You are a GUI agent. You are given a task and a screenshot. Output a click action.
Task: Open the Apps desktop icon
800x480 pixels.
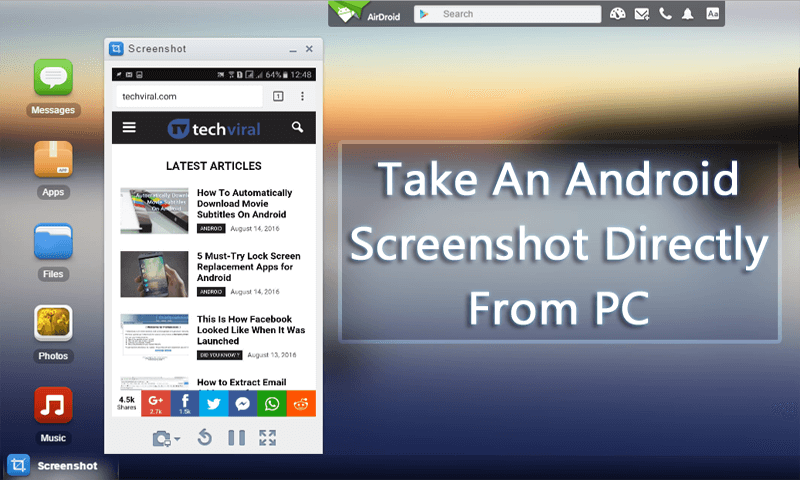pos(53,159)
